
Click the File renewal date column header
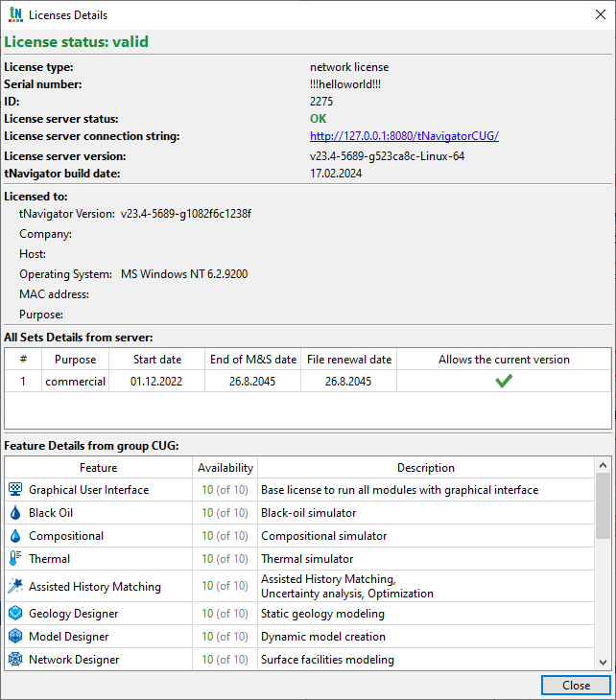click(x=349, y=360)
